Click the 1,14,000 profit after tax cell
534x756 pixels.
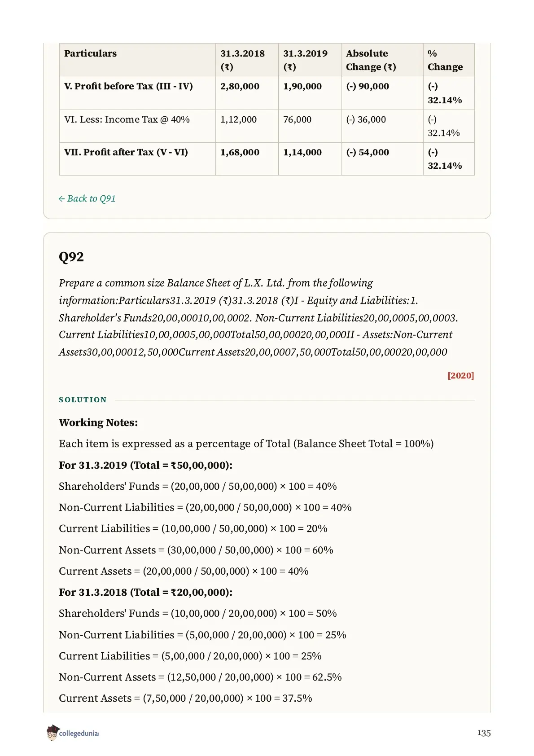pos(302,152)
